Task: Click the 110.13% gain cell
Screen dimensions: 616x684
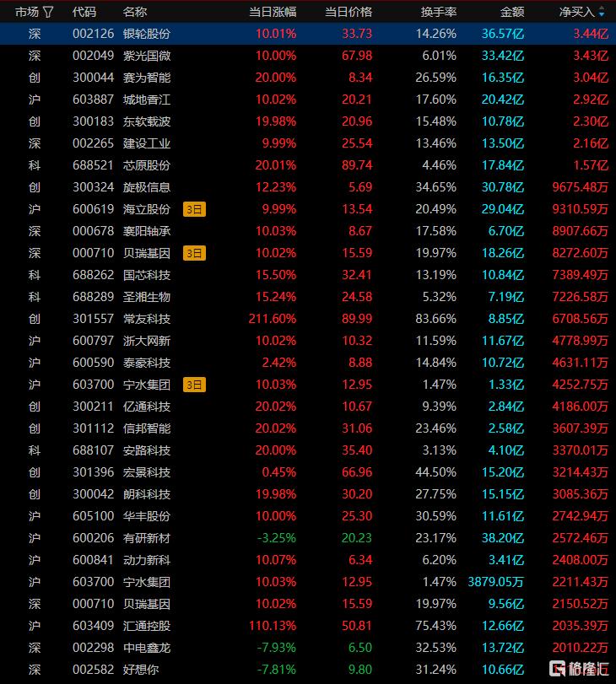Action: point(273,626)
